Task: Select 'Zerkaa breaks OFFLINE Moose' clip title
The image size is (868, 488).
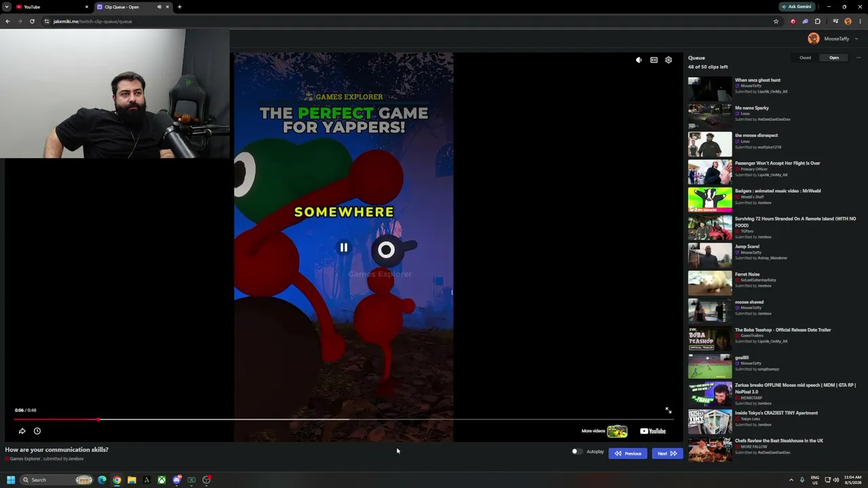Action: click(795, 388)
